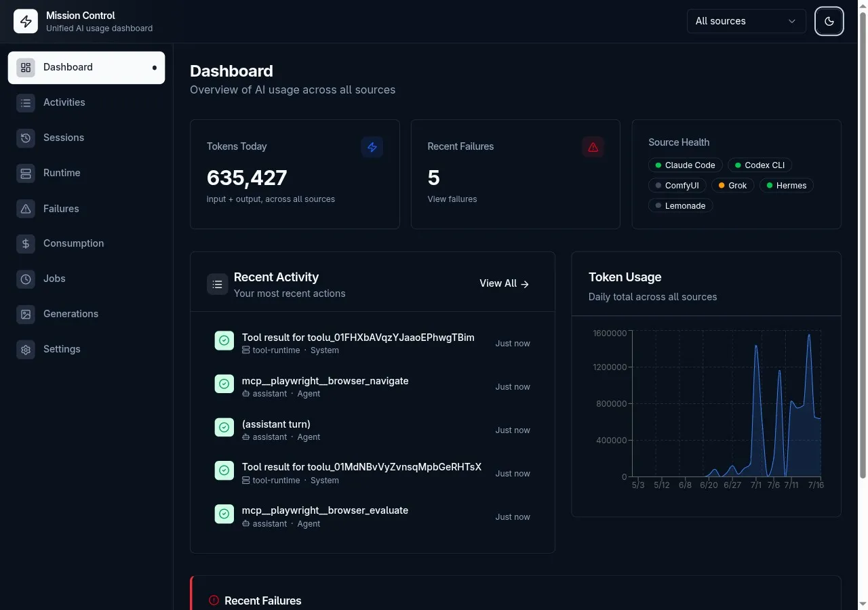This screenshot has width=868, height=610.
Task: Click the Consumption dollar icon in the sidebar
Action: (26, 243)
